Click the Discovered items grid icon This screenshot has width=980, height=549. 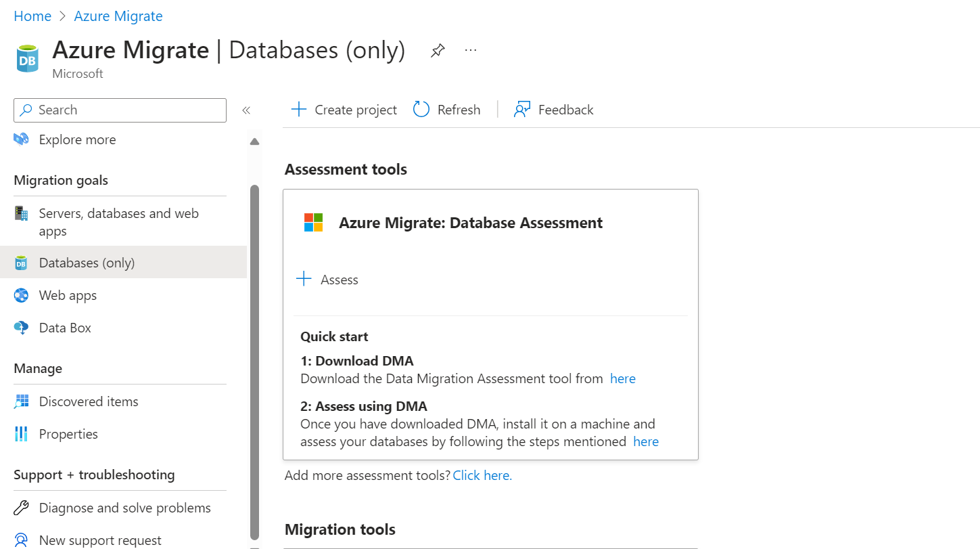pos(22,401)
